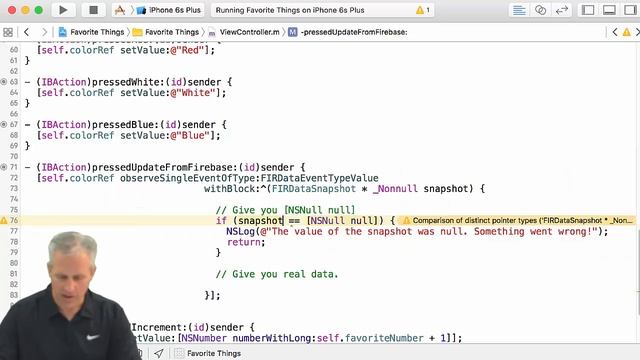
Task: Open Favorite Things project in jump bar
Action: (x=91, y=32)
